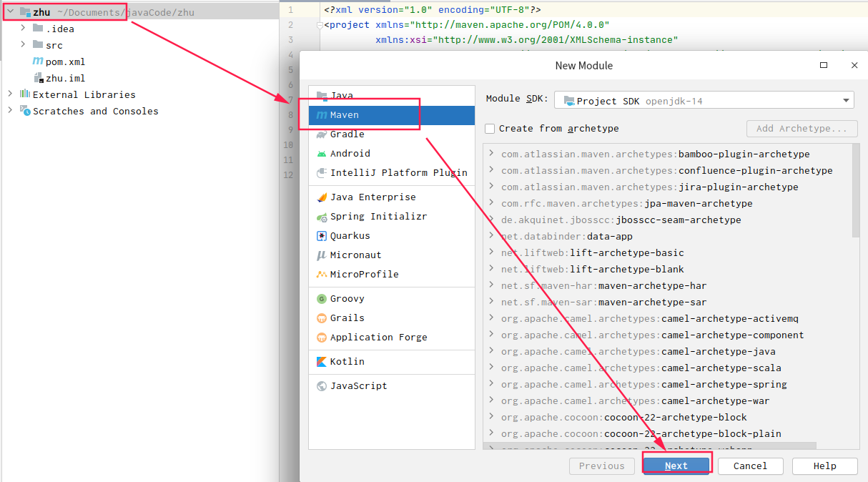This screenshot has height=482, width=868.
Task: Click the Cancel button
Action: pos(751,466)
